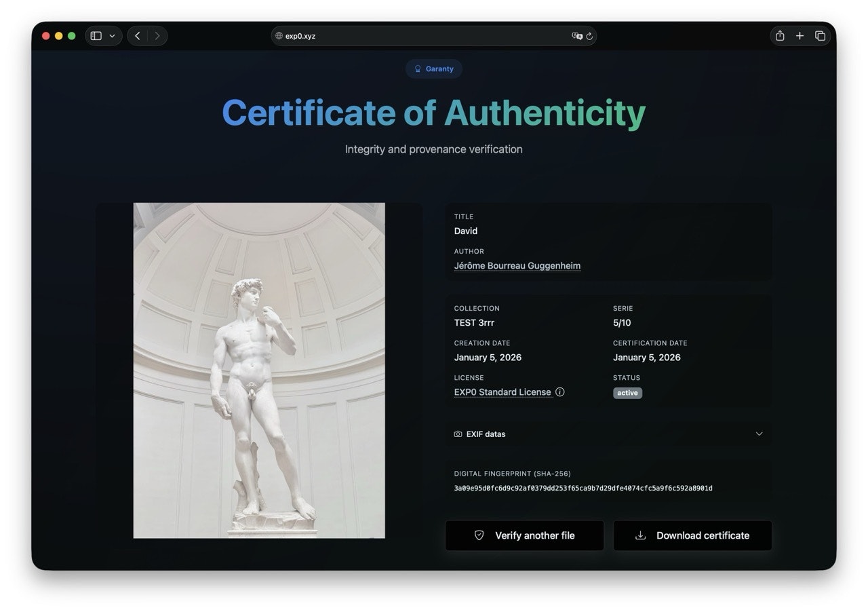The image size is (868, 612).
Task: Enter full screen with green button
Action: click(72, 36)
